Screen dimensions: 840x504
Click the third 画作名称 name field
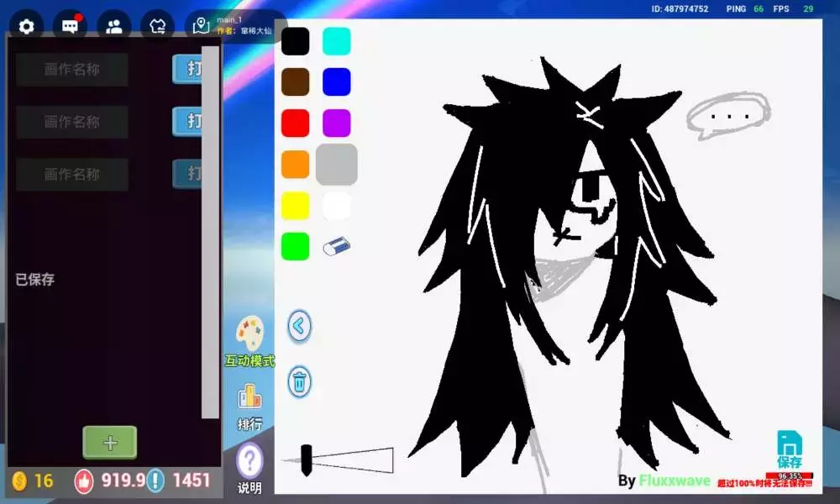(x=72, y=175)
